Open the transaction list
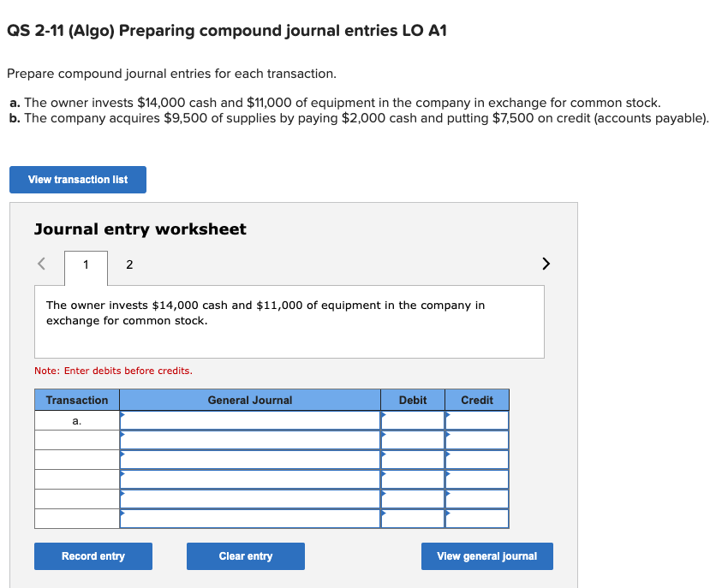 coord(77,179)
